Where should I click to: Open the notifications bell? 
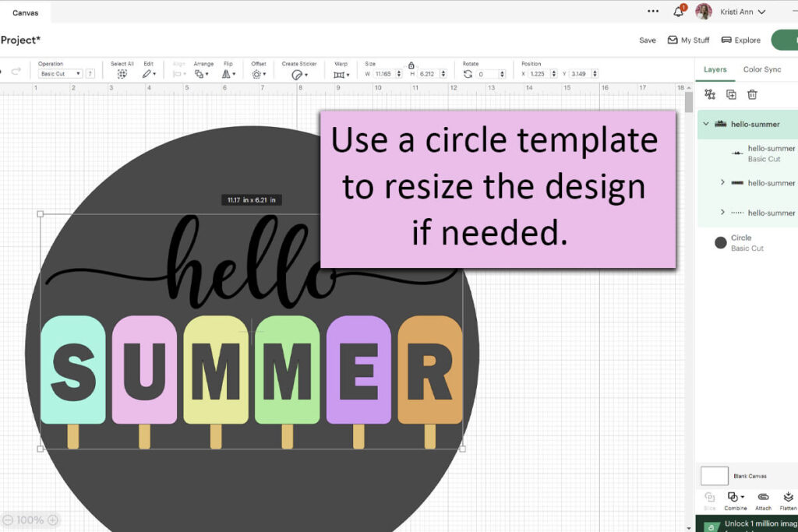point(678,12)
